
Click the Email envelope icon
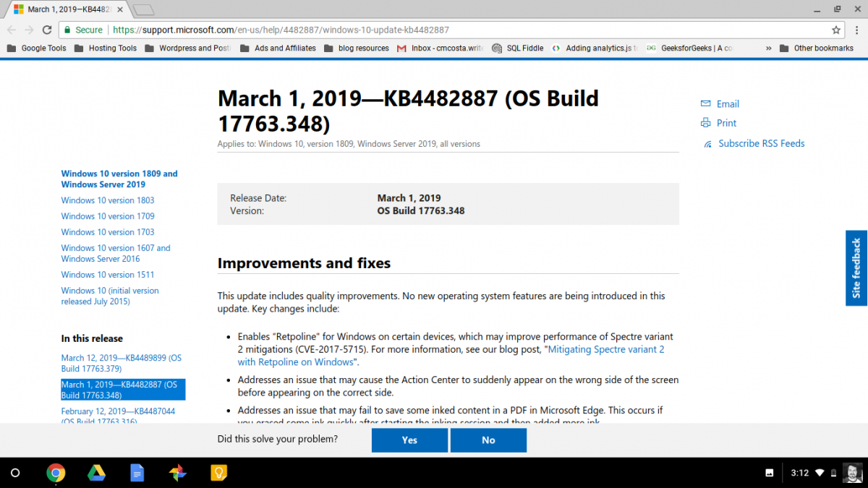click(706, 103)
